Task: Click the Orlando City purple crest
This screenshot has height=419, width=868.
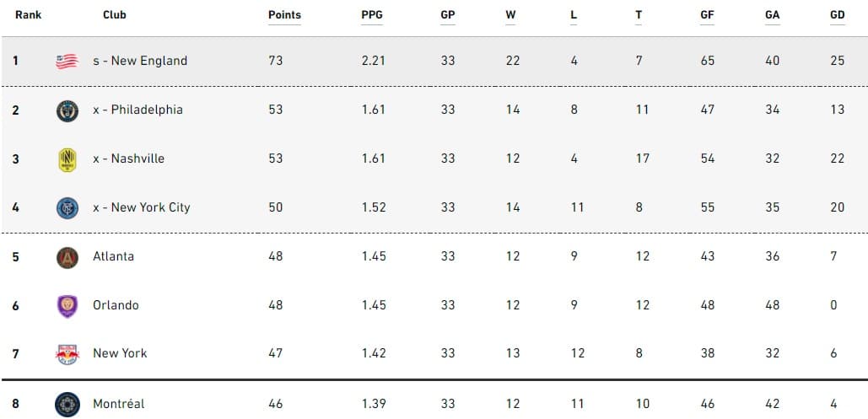Action: [x=67, y=306]
